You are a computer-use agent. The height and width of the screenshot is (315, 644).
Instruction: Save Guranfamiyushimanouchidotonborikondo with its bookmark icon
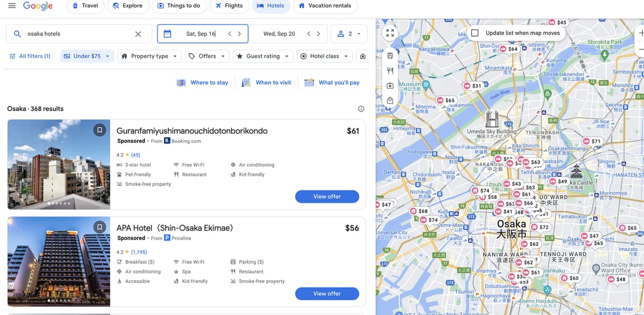99,130
